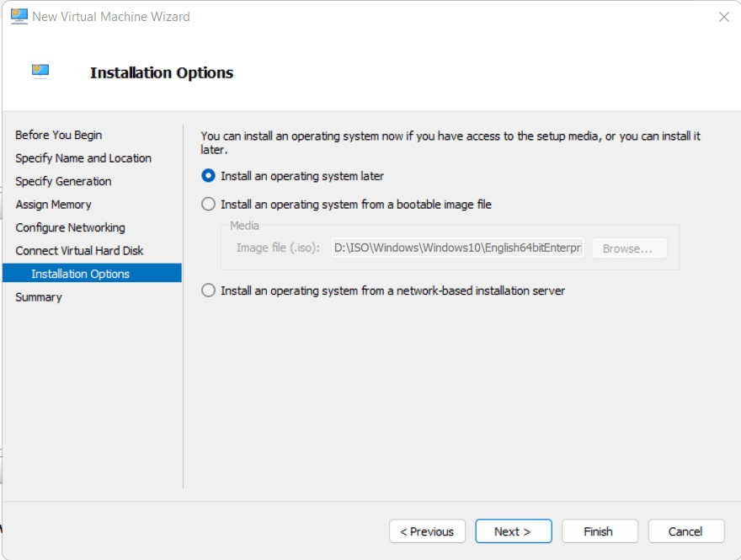
Task: Close the wizard window
Action: click(x=723, y=16)
